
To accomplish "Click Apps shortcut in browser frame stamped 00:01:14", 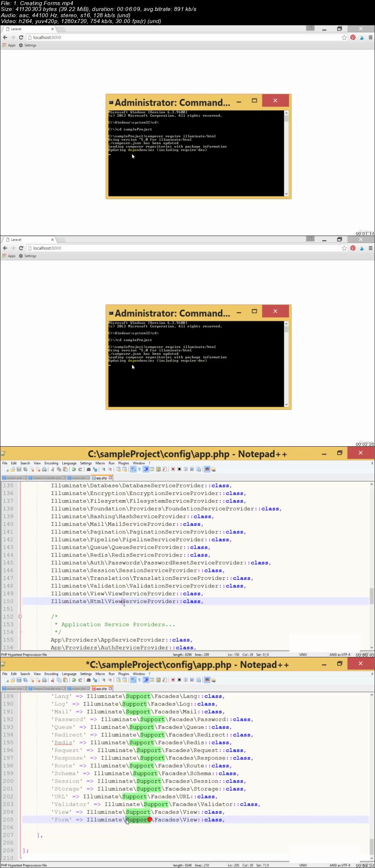I will tap(9, 45).
